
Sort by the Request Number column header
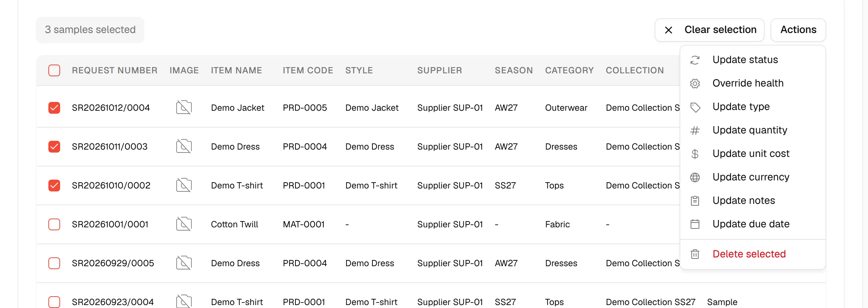tap(115, 70)
